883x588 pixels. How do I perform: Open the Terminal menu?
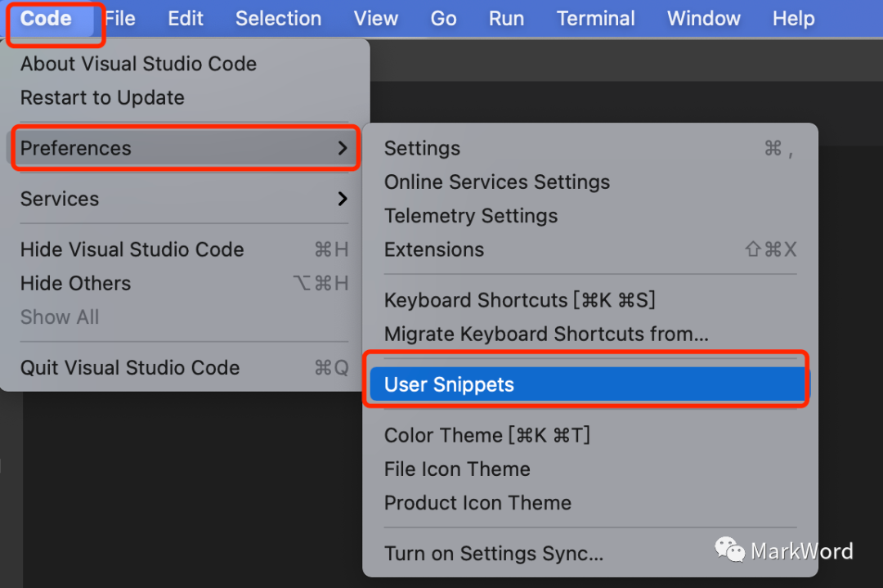click(595, 18)
